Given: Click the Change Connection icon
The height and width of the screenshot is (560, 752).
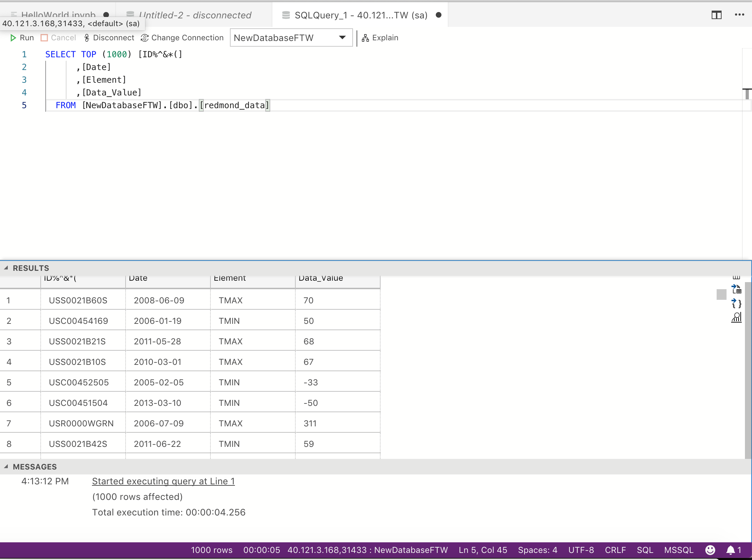Looking at the screenshot, I should (144, 37).
